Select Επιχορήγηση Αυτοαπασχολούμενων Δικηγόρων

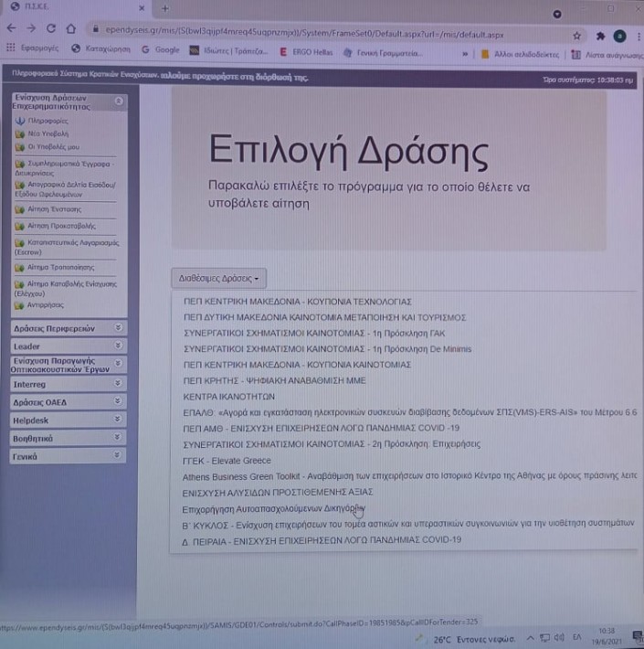point(273,508)
